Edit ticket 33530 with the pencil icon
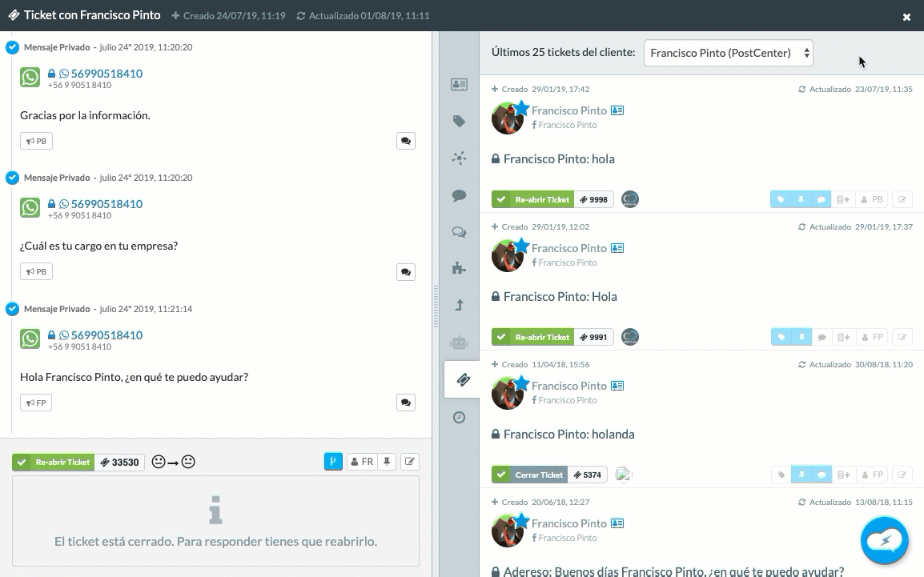The image size is (924, 577). [x=409, y=462]
